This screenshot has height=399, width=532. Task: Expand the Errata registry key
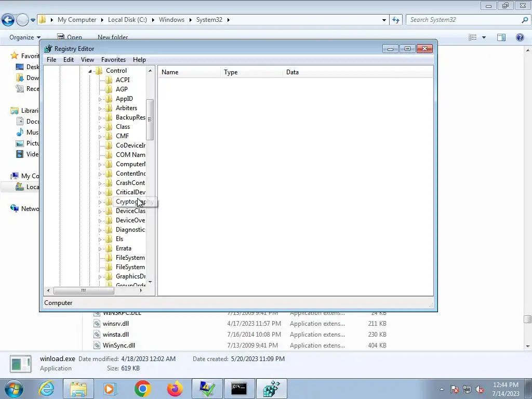[x=100, y=249]
